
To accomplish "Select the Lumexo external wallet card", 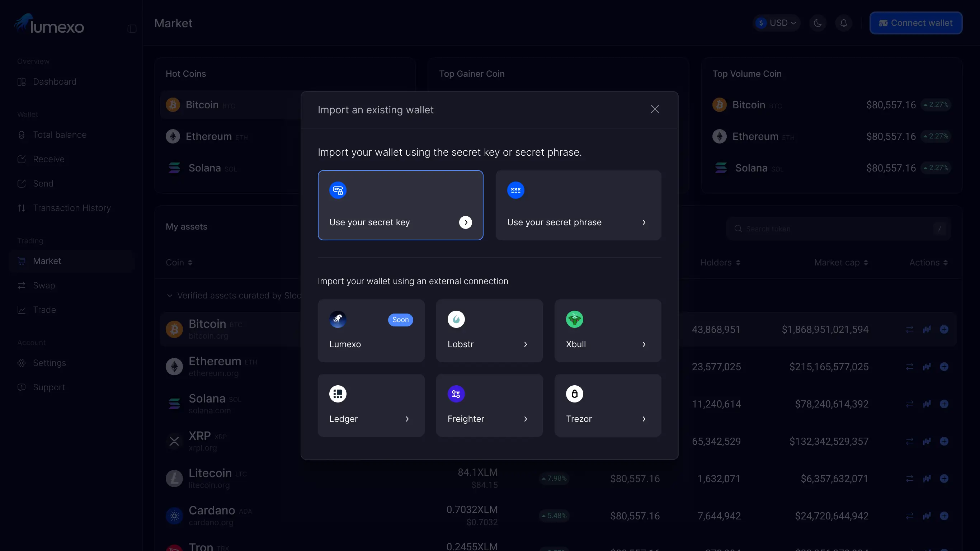I will tap(371, 331).
